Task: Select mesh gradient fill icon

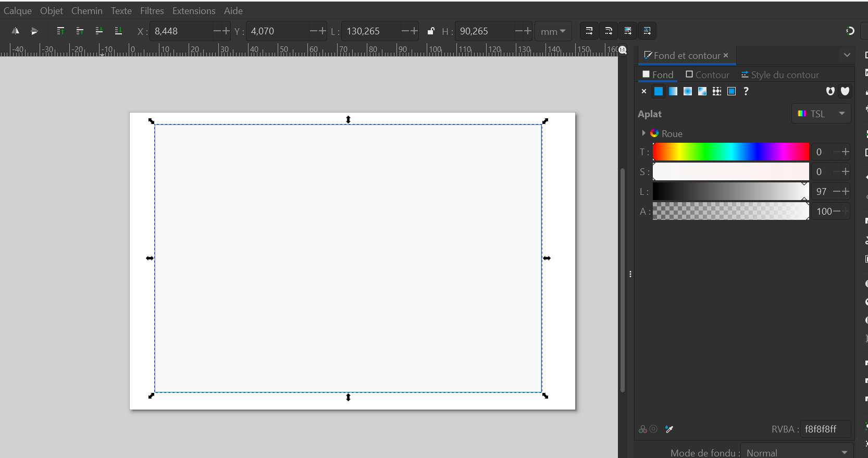Action: tap(702, 91)
